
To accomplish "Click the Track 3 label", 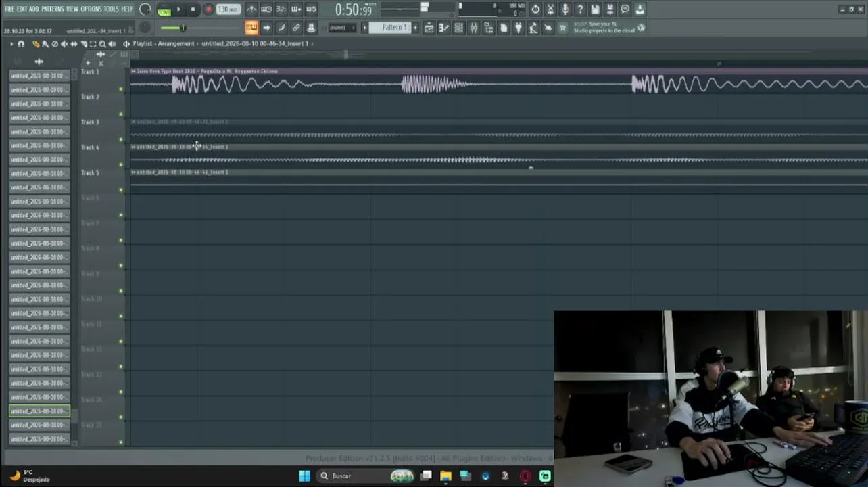I will click(x=90, y=122).
